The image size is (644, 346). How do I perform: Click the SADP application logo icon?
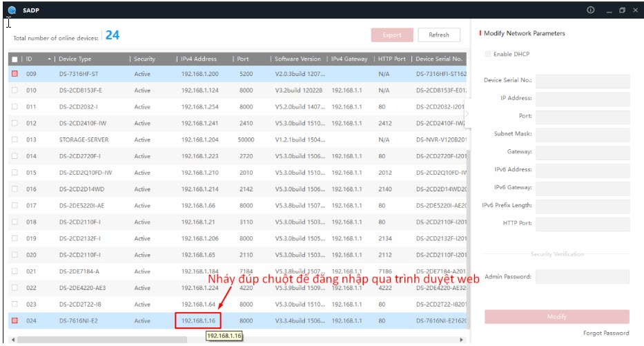11,10
